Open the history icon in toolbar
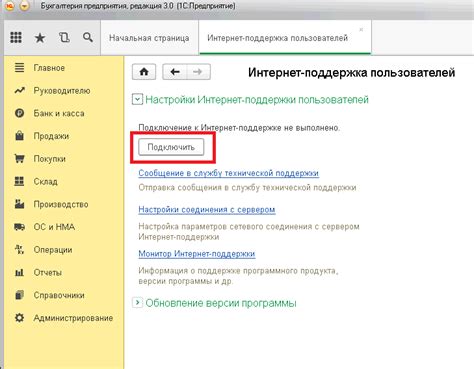 [64, 37]
